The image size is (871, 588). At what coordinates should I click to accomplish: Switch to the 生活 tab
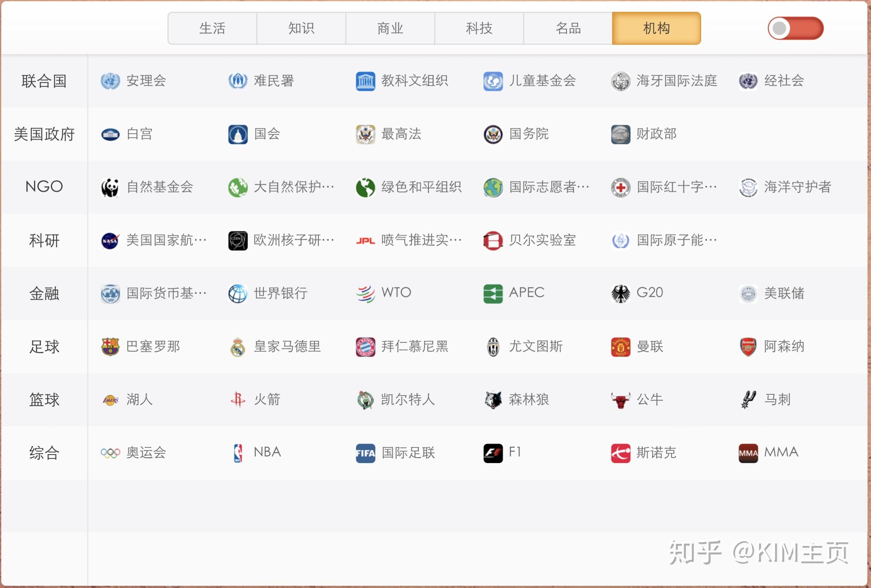212,28
